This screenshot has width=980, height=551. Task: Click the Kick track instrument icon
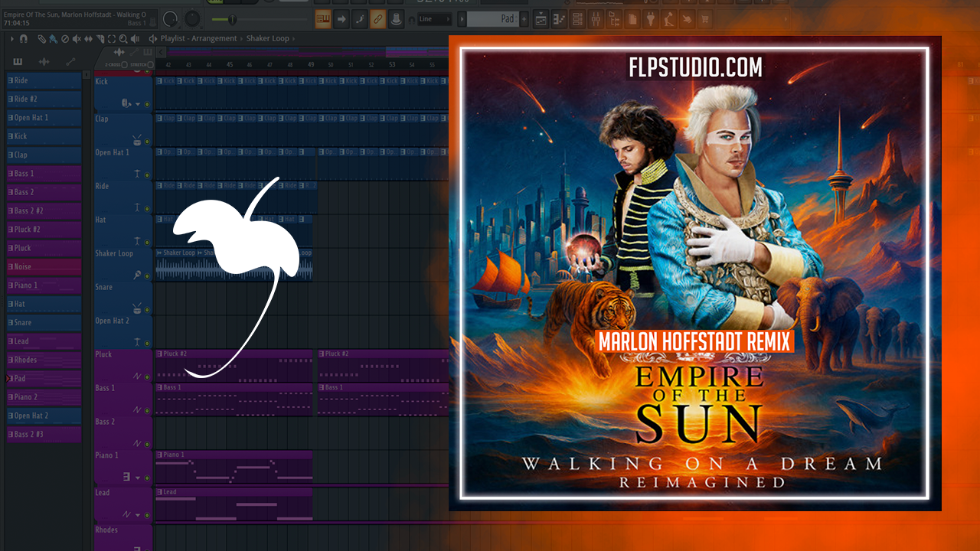click(126, 103)
